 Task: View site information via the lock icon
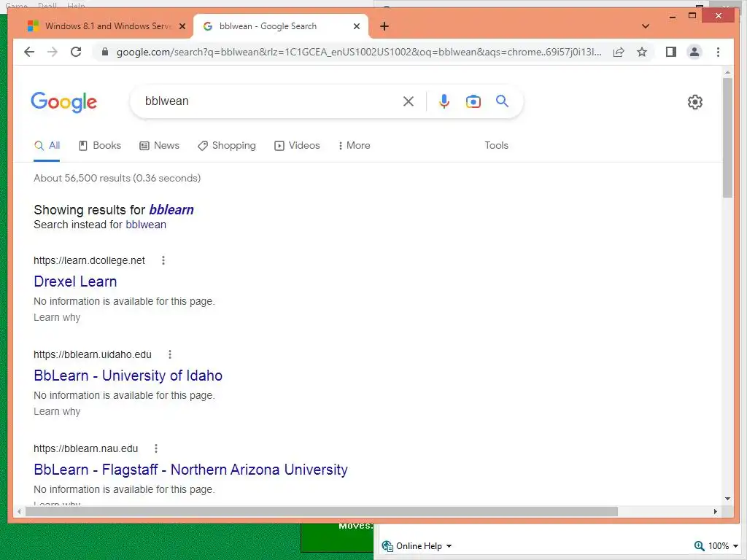click(x=105, y=52)
